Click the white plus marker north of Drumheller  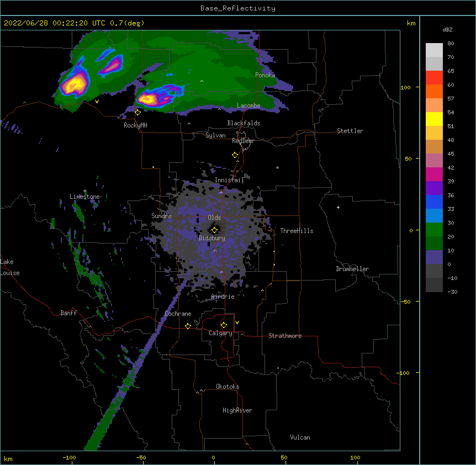tap(338, 207)
